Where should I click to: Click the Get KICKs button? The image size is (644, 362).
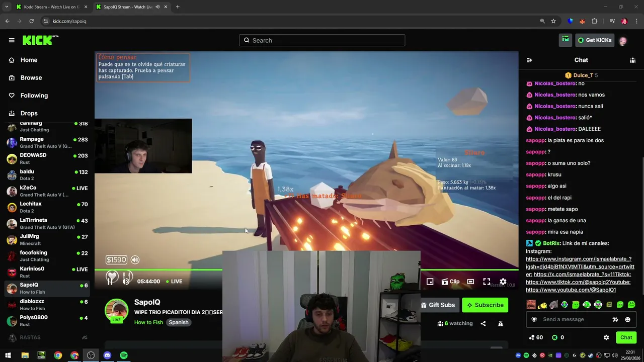click(x=595, y=40)
